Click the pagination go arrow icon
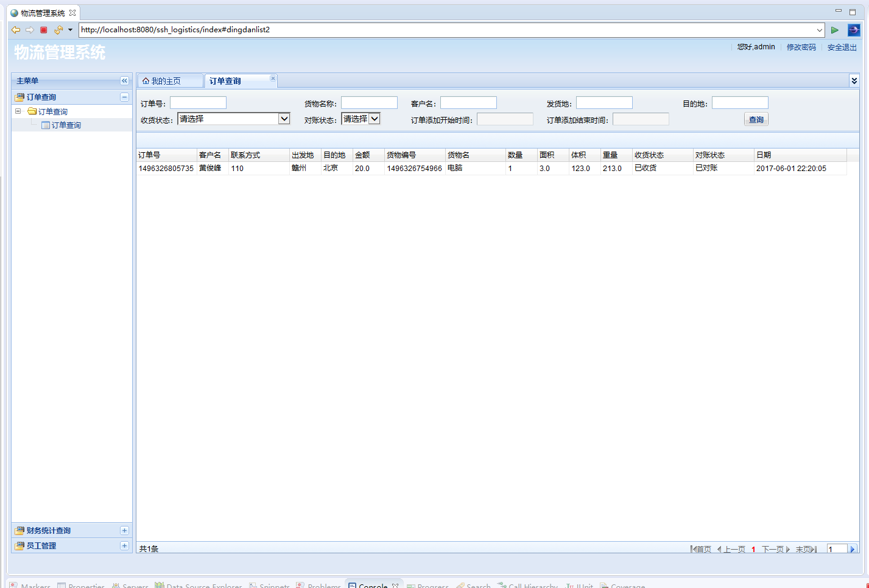Viewport: 869px width, 588px height. (x=852, y=549)
